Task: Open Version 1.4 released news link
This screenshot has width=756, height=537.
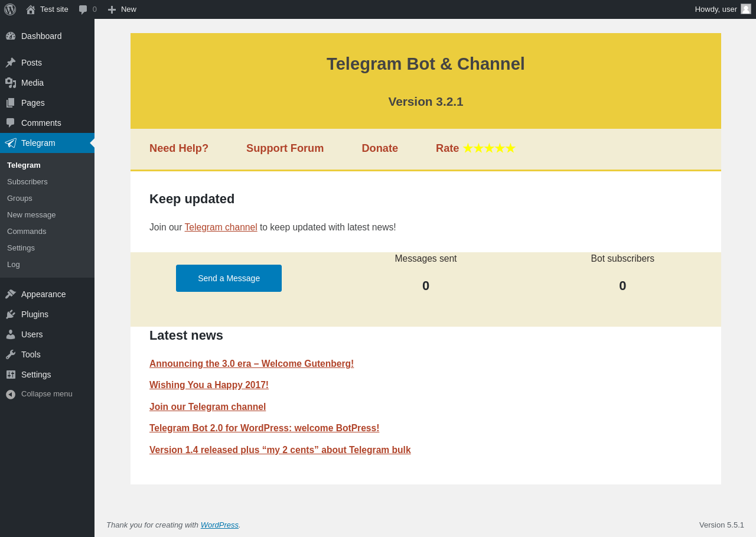Action: point(280,450)
